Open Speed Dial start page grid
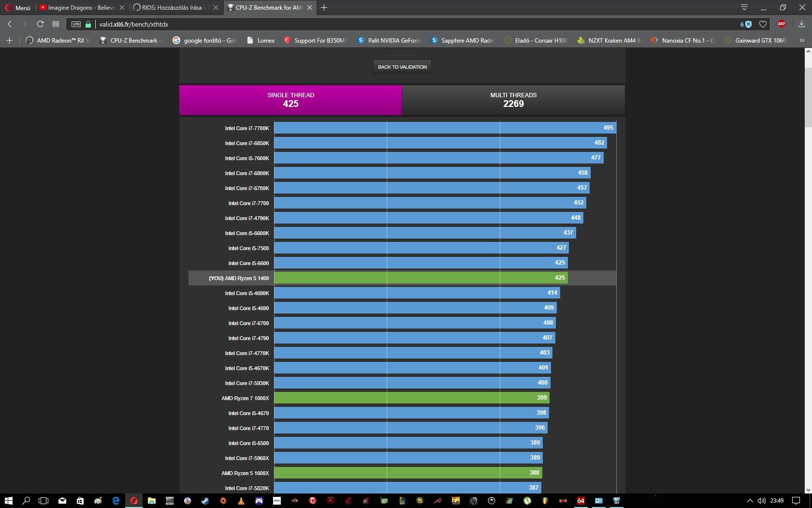The image size is (812, 508). (56, 24)
